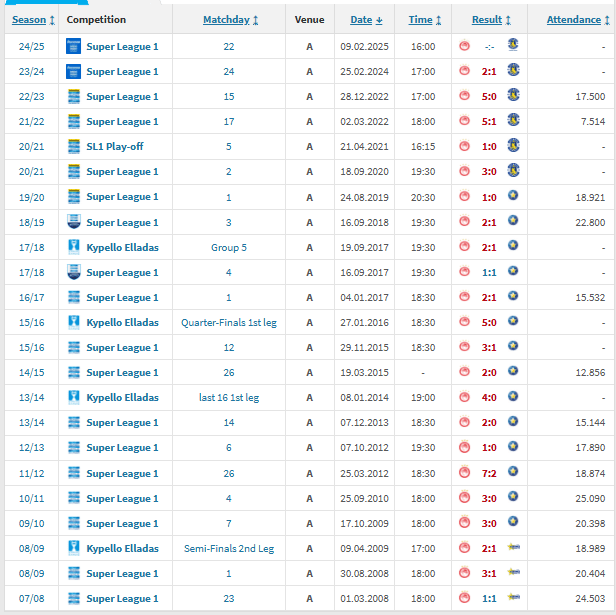The width and height of the screenshot is (616, 615).
Task: Click the red club crest beside the 7:2 result
Action: click(x=464, y=472)
